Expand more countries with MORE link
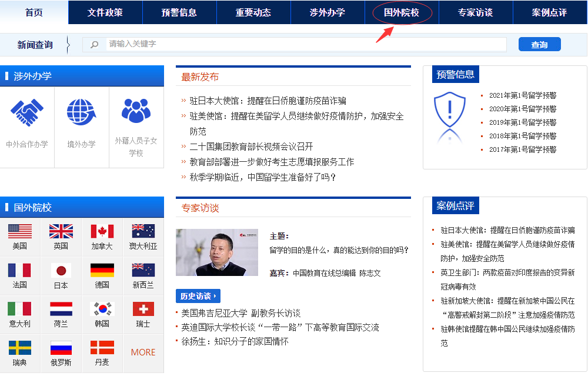The height and width of the screenshot is (376, 588). [143, 352]
